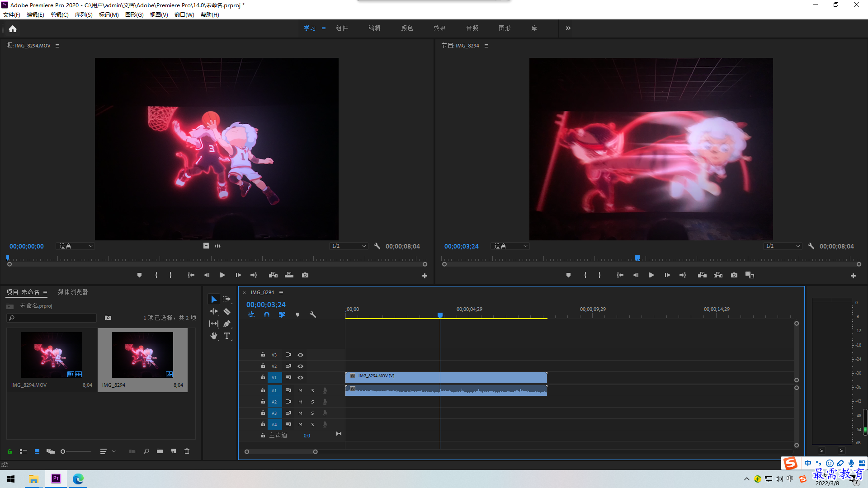868x488 pixels.
Task: Click Lift button in Program monitor
Action: [x=702, y=275]
